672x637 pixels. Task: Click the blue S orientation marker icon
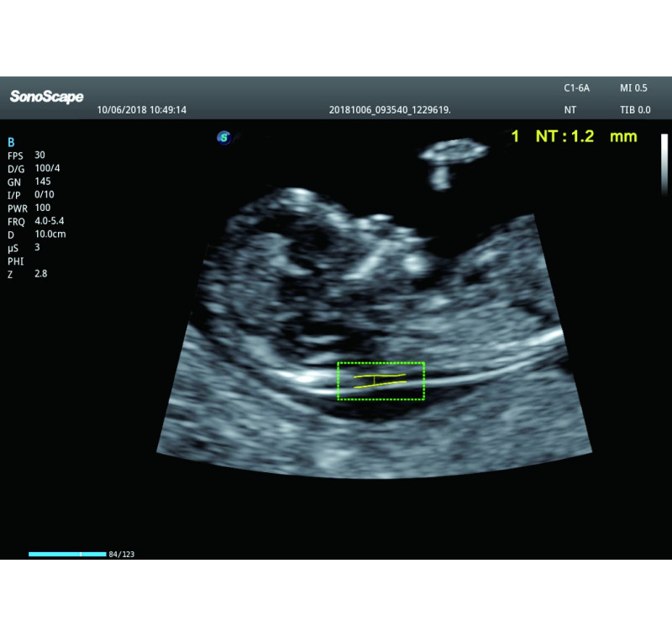(x=223, y=138)
